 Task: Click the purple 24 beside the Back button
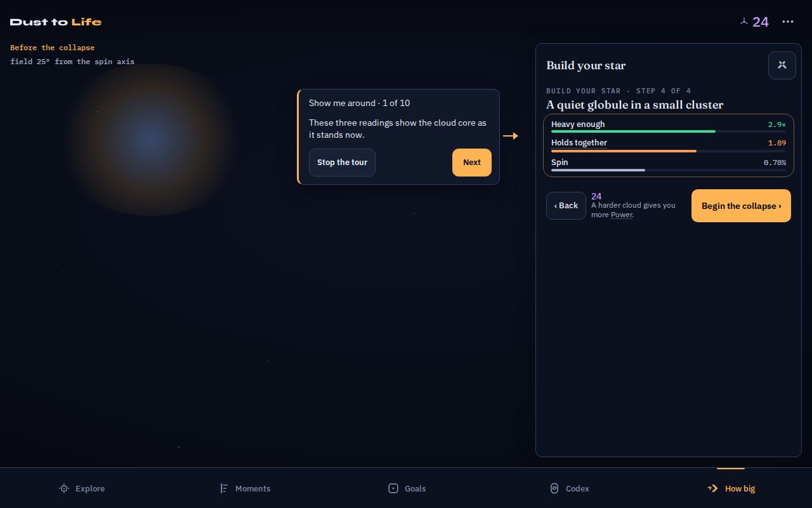pos(596,196)
